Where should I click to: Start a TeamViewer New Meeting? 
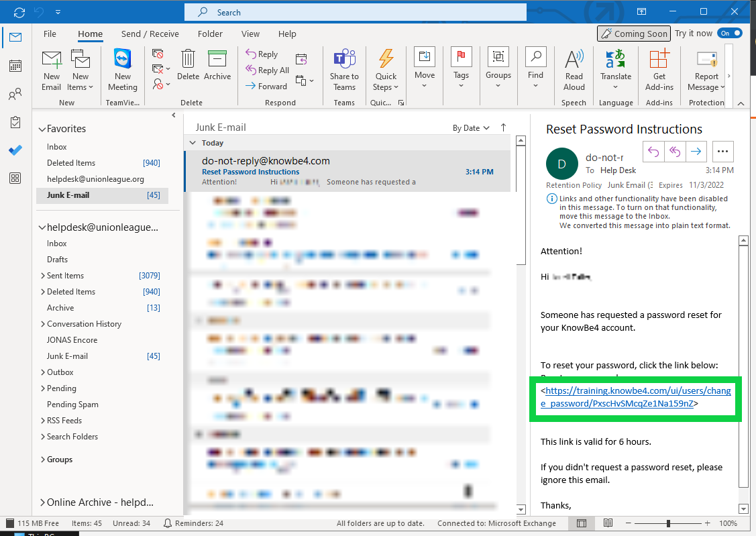(x=123, y=70)
